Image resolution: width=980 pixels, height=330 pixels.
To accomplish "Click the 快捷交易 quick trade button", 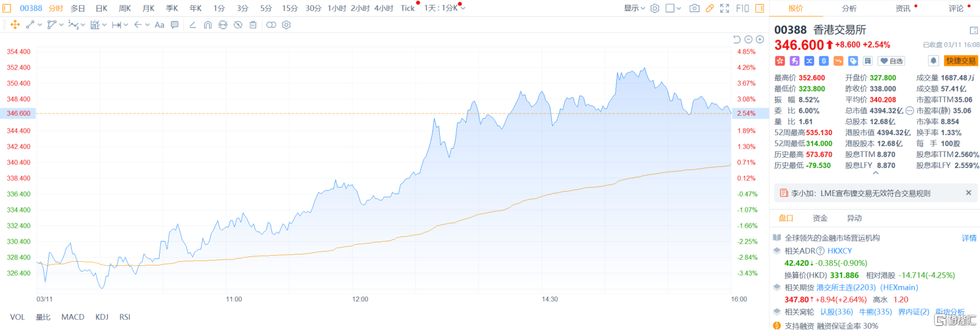I will click(x=961, y=61).
